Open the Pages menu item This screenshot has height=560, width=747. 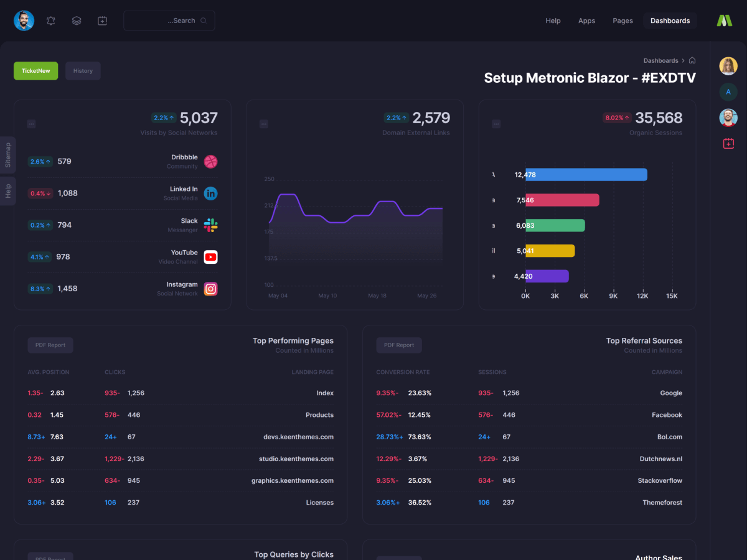[x=622, y=21]
